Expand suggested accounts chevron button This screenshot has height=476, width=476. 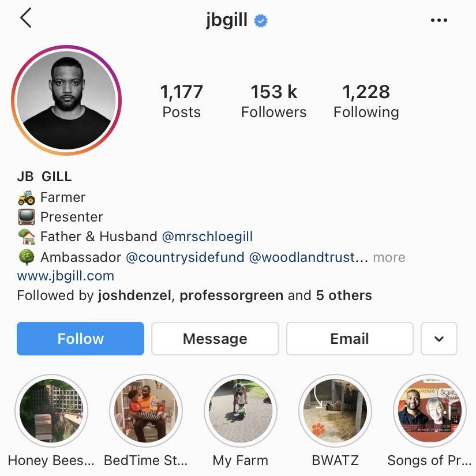[x=439, y=339]
